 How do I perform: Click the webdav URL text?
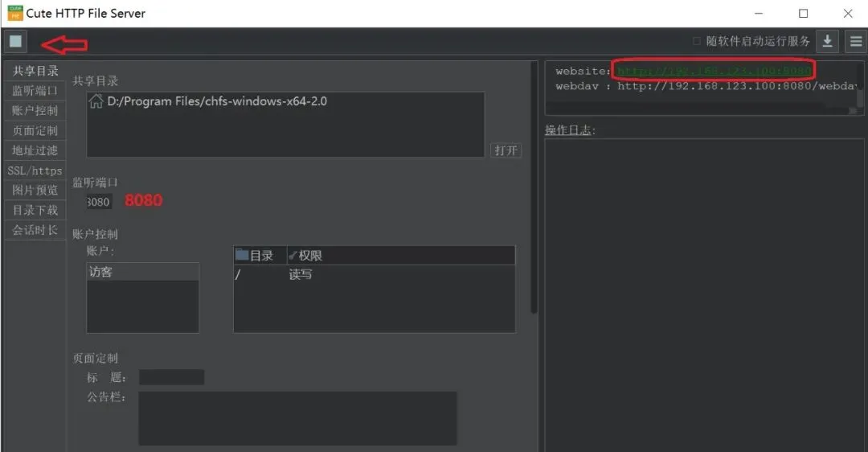pos(737,86)
